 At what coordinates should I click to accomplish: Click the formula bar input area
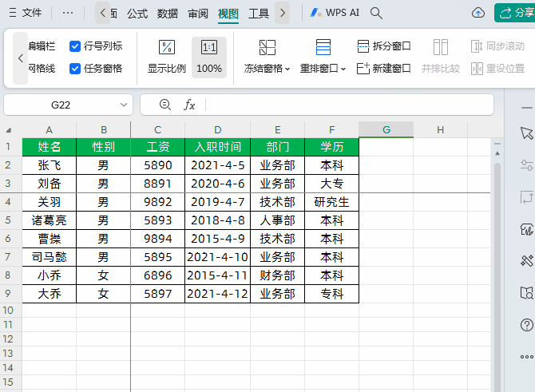tap(350, 105)
